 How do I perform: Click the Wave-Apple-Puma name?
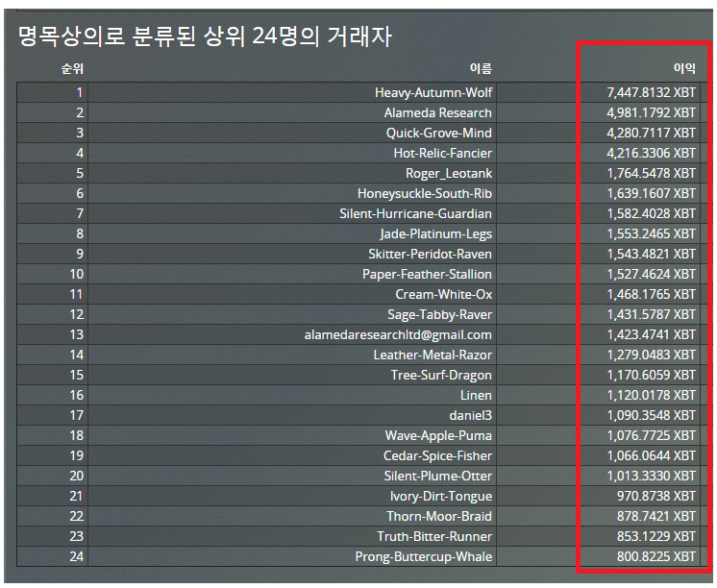(x=438, y=436)
